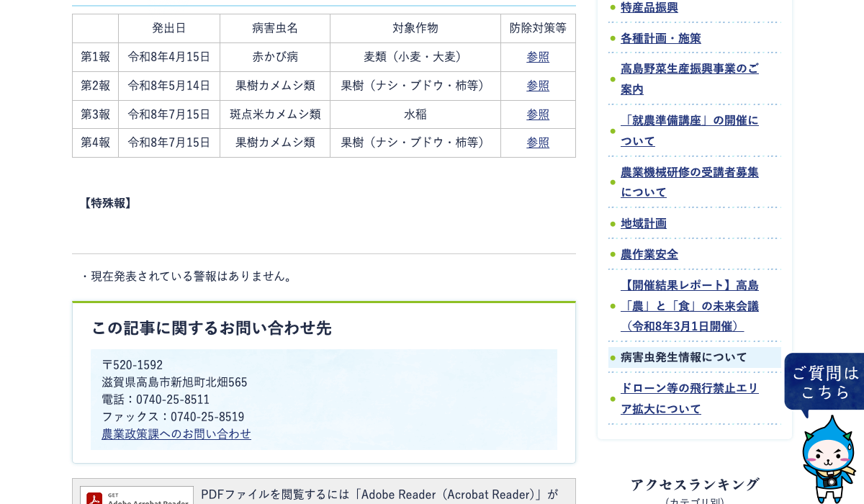864x504 pixels.
Task: Open 参照 link for 第1報 赤かび病
Action: (538, 57)
